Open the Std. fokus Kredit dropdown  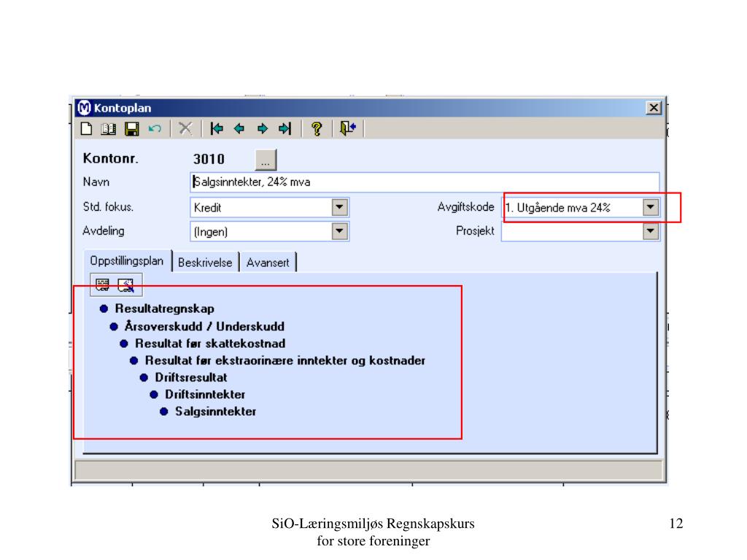tap(338, 207)
